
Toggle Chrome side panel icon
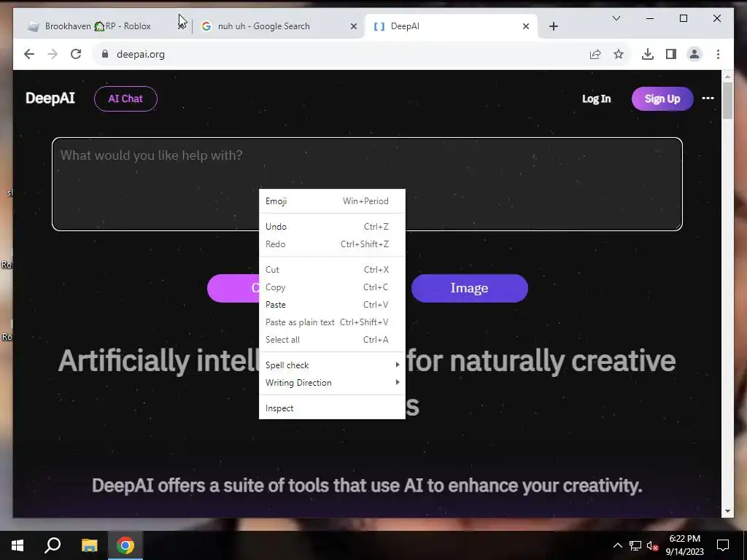671,54
